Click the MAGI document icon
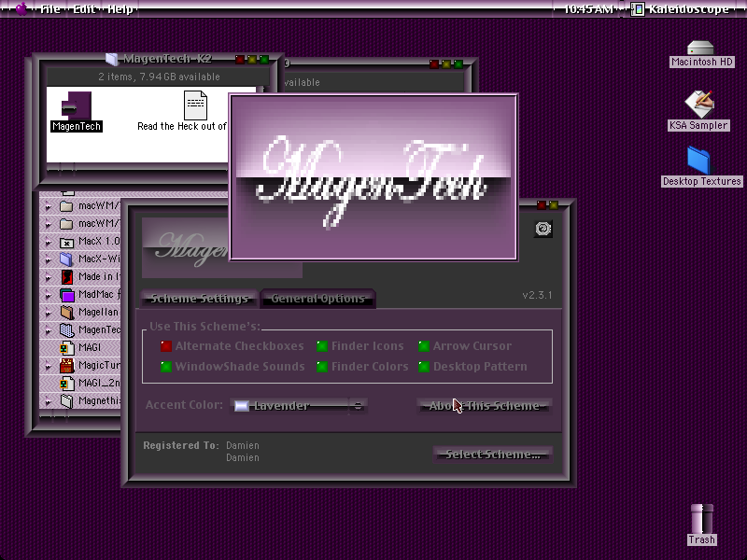Screen dimensions: 747x560 [x=66, y=347]
